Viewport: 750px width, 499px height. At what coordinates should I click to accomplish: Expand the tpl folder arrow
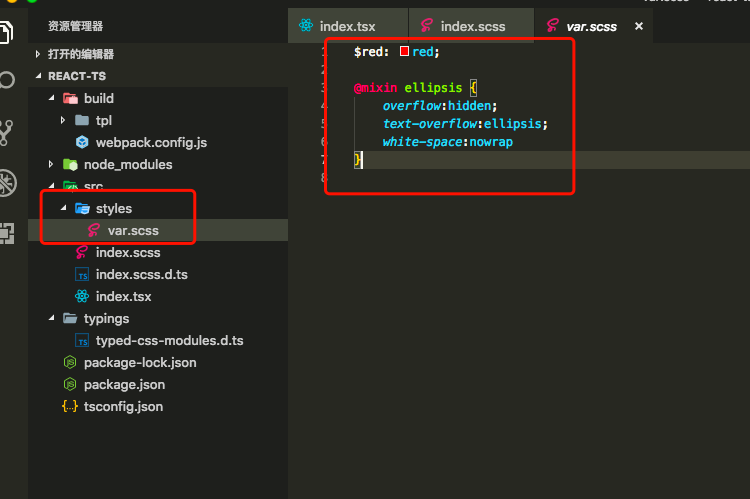tap(63, 120)
